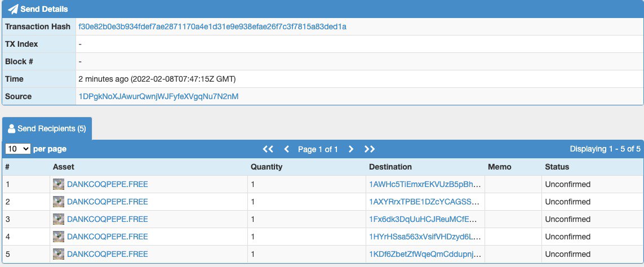Open destination address 1KDf6ZbetZfW link

(x=425, y=254)
